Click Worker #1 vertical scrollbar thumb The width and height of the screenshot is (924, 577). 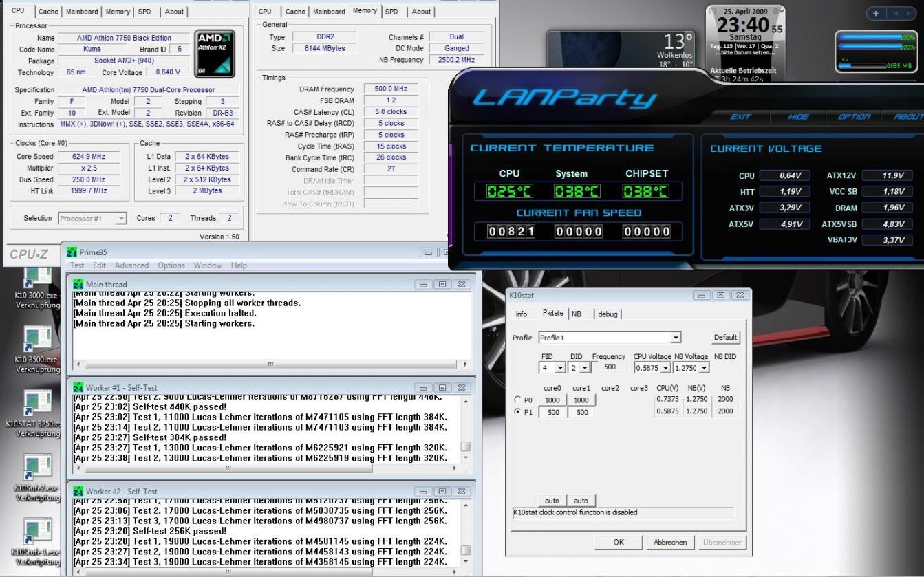[x=466, y=447]
